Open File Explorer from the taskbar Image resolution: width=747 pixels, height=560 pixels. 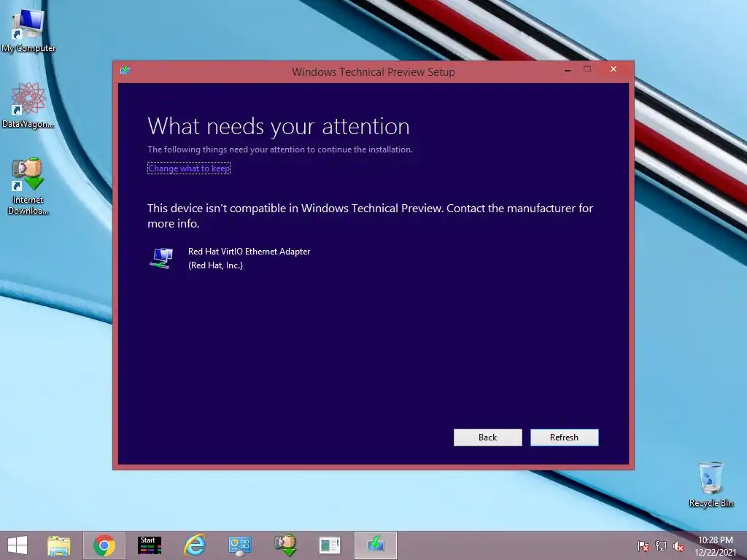59,545
